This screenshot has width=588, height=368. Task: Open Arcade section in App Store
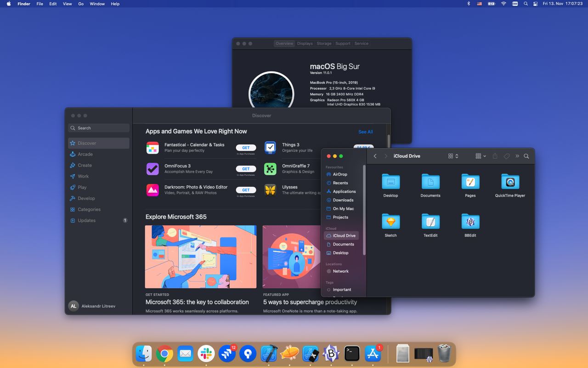click(x=99, y=154)
